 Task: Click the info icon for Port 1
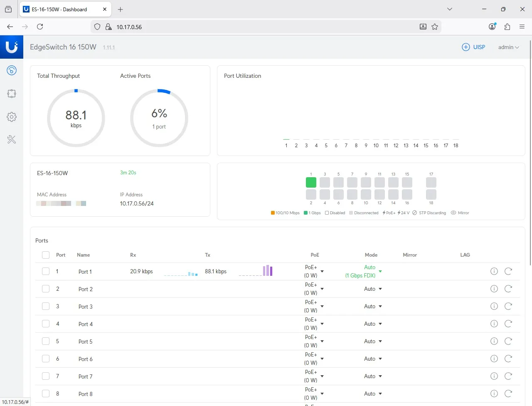pyautogui.click(x=494, y=271)
